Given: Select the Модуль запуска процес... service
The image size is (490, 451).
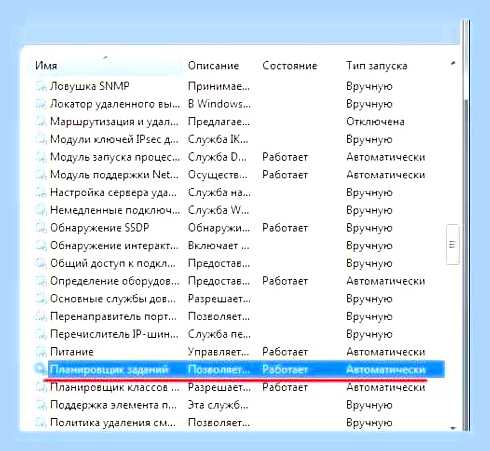Looking at the screenshot, I should coord(115,157).
